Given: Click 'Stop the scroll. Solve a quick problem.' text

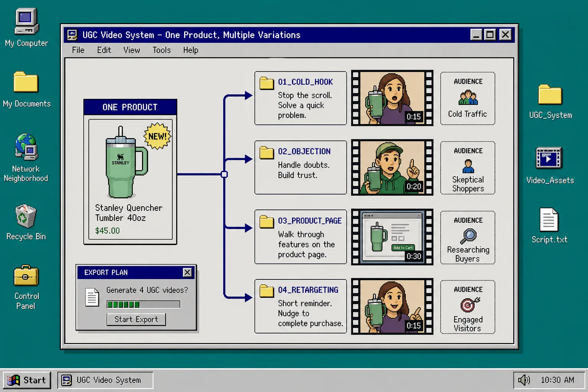Looking at the screenshot, I should pyautogui.click(x=305, y=105).
